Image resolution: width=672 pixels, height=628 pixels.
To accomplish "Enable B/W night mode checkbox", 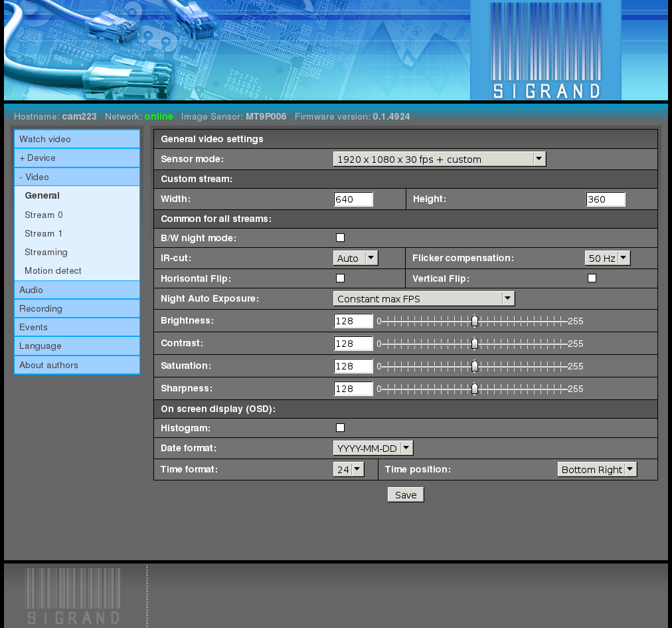I will [340, 238].
